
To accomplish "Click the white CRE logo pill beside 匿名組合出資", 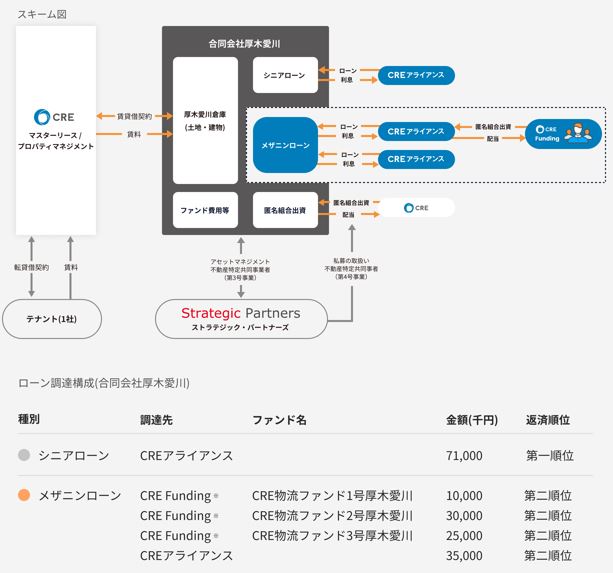I will click(x=417, y=208).
